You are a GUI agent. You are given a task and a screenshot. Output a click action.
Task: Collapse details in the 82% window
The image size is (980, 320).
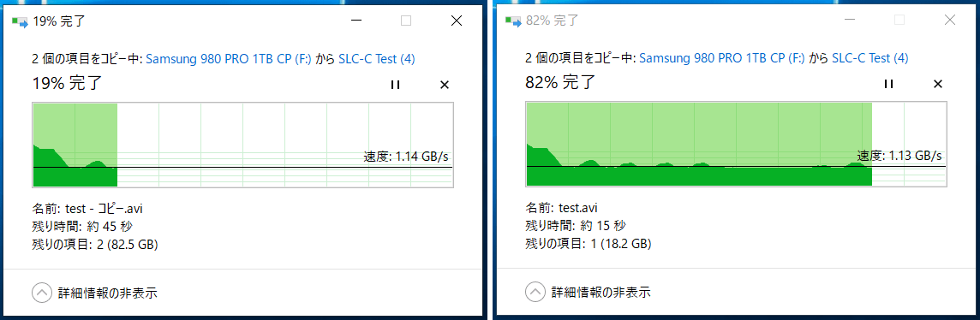(535, 292)
